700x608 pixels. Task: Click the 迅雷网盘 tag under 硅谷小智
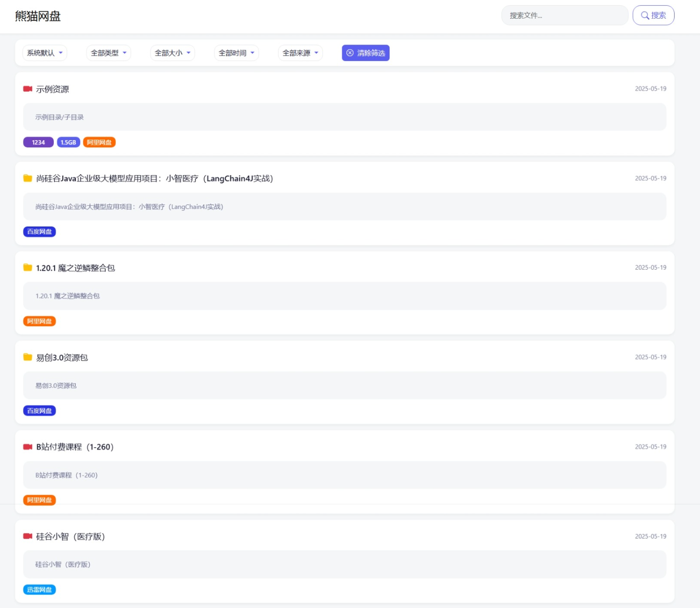click(x=39, y=590)
